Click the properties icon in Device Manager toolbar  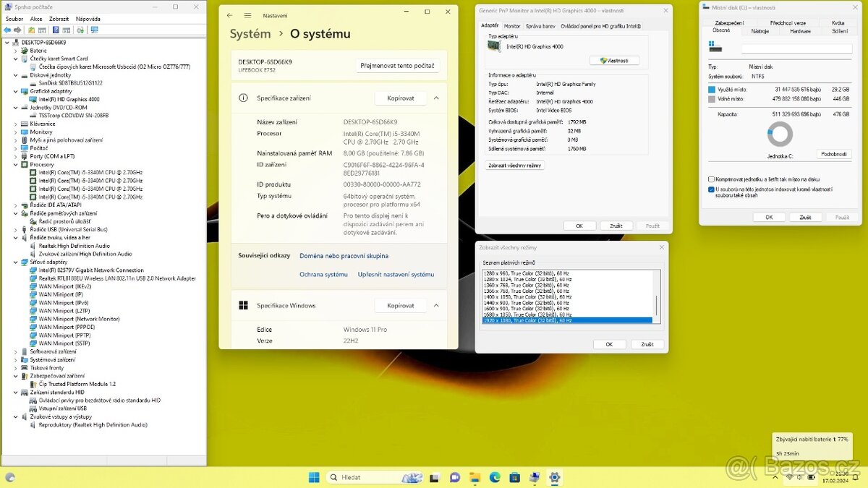[x=66, y=30]
